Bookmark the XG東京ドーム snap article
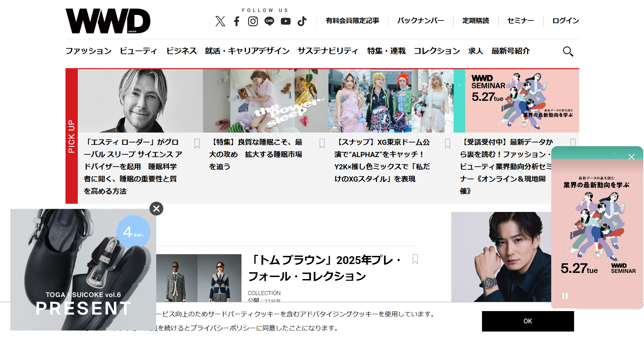This screenshot has height=338, width=644. pyautogui.click(x=448, y=143)
